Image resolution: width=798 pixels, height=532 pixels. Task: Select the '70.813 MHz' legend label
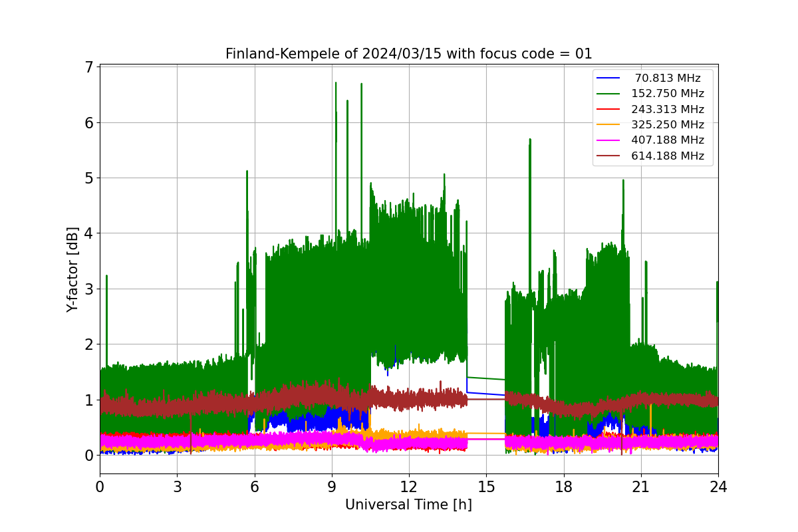[668, 78]
